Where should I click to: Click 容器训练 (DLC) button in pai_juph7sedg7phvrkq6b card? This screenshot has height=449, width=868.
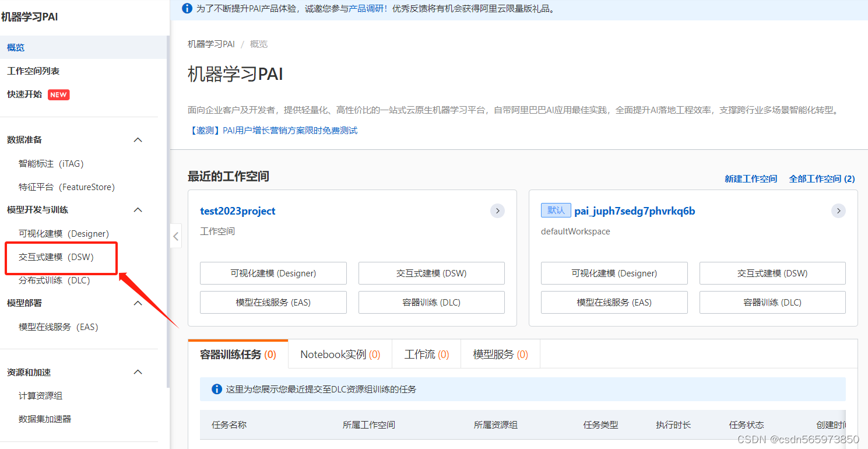[772, 302]
